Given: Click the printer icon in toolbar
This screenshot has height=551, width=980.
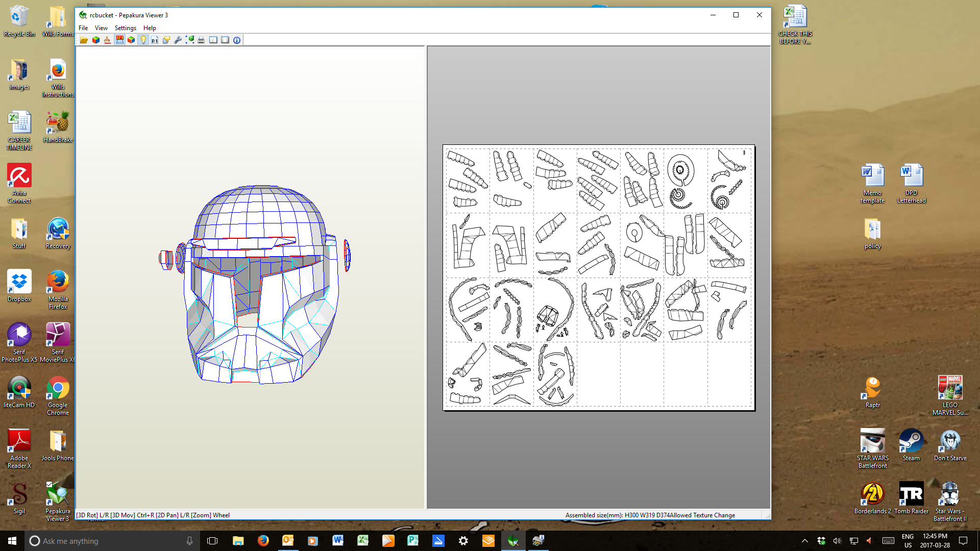Looking at the screenshot, I should click(x=201, y=40).
